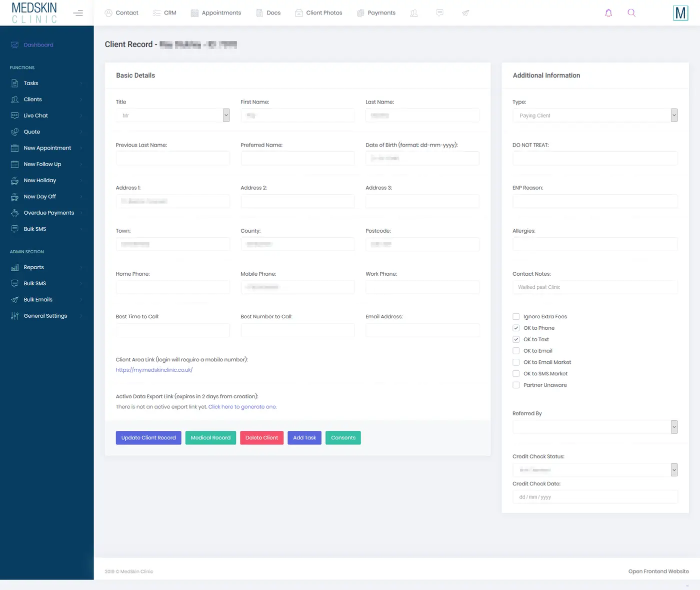
Task: Open the users icon in the top bar
Action: [x=414, y=13]
